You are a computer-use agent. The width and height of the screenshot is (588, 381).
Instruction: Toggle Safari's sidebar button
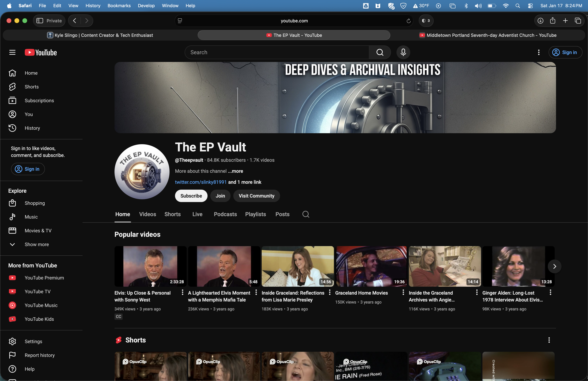[40, 21]
